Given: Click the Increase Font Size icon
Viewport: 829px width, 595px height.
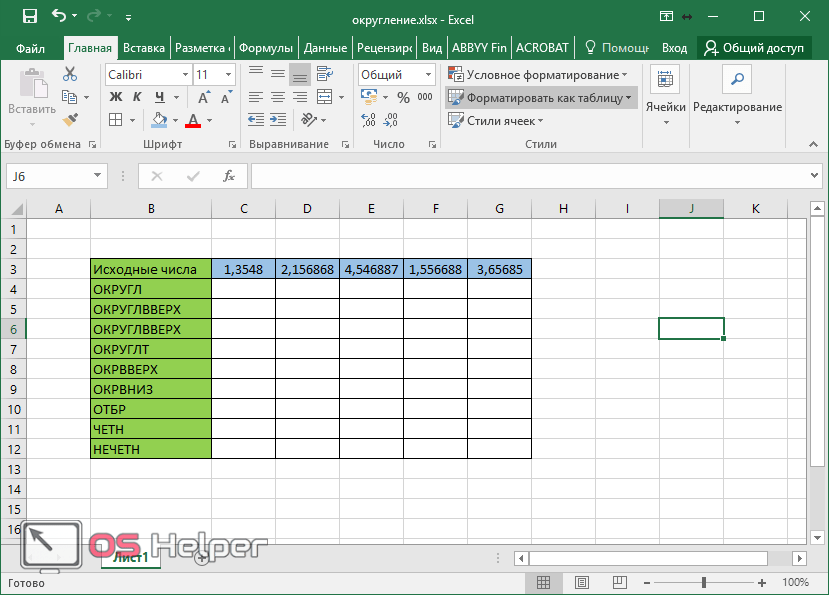Looking at the screenshot, I should point(204,97).
